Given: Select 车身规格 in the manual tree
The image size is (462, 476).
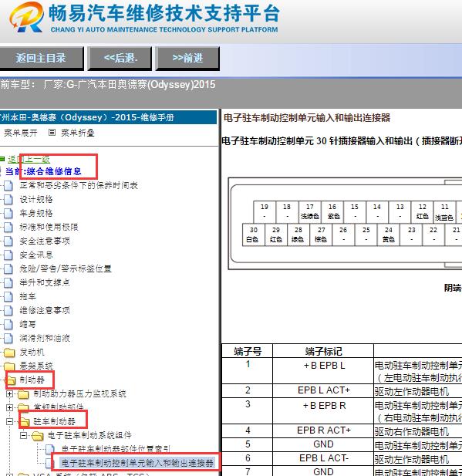Looking at the screenshot, I should coord(36,214).
